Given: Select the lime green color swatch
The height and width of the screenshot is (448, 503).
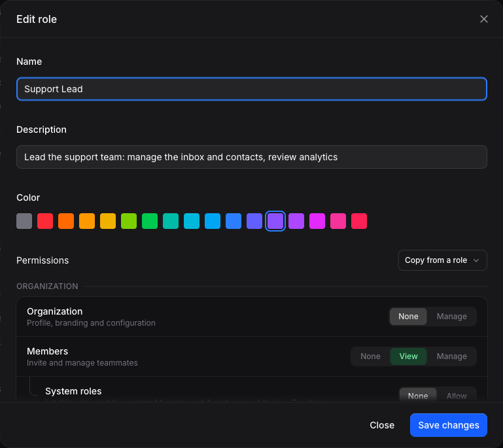Looking at the screenshot, I should point(129,221).
